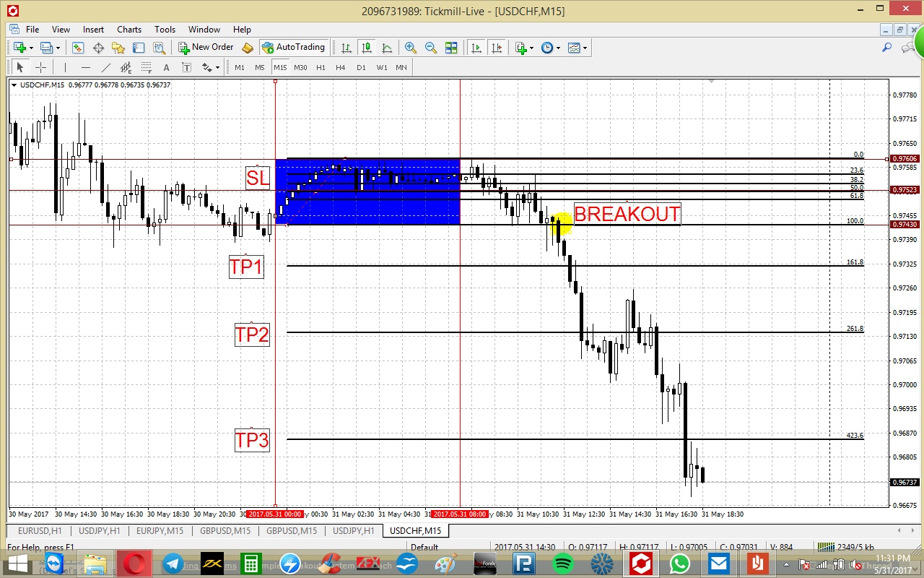Zoom in on the chart
The width and height of the screenshot is (924, 578).
tap(411, 48)
